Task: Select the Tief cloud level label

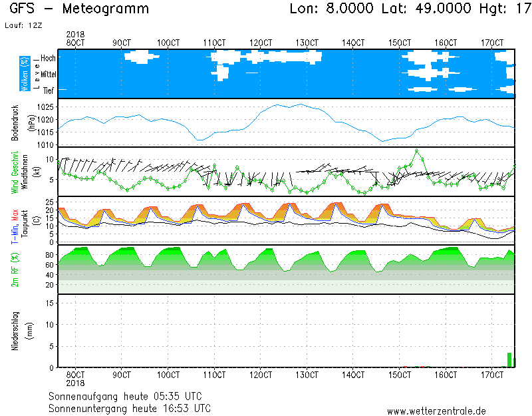Action: [49, 91]
